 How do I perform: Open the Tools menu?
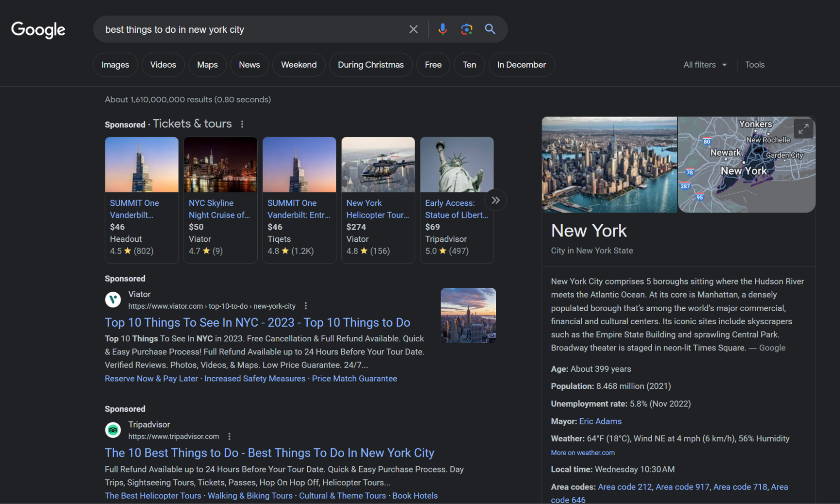pos(755,65)
